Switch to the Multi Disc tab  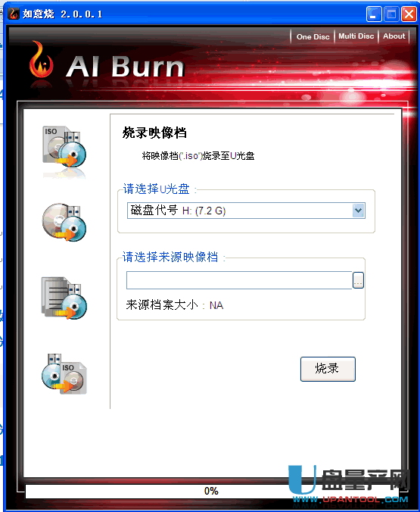coord(356,36)
